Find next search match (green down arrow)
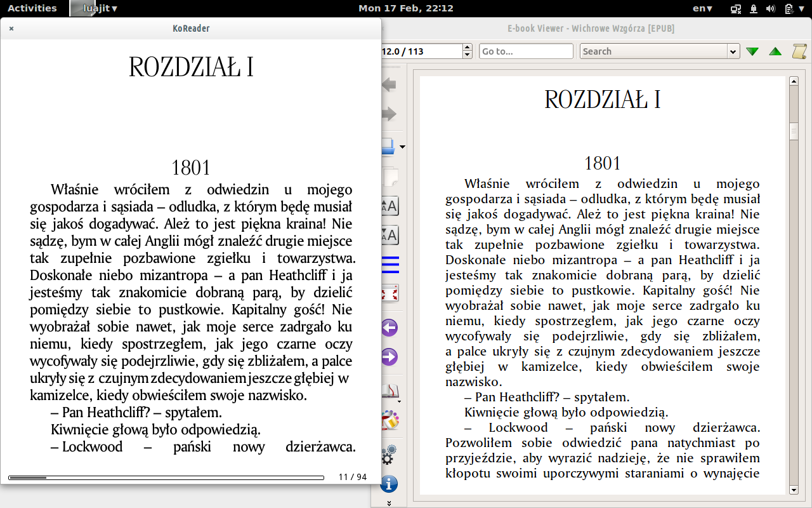 click(x=752, y=51)
